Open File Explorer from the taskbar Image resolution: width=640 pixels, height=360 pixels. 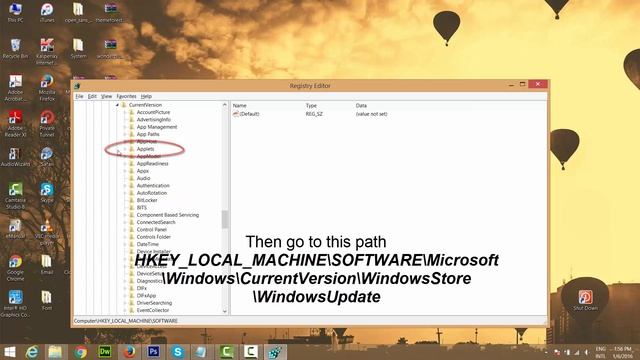56,352
